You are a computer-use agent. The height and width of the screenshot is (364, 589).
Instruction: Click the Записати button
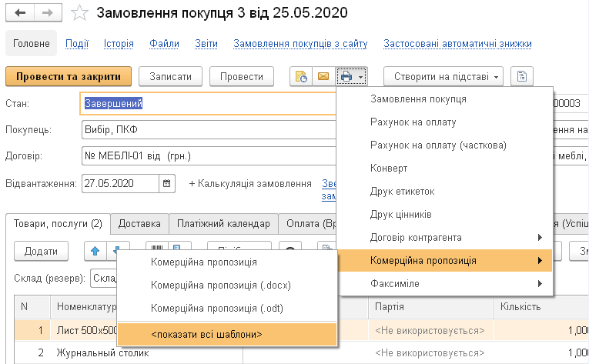(170, 77)
